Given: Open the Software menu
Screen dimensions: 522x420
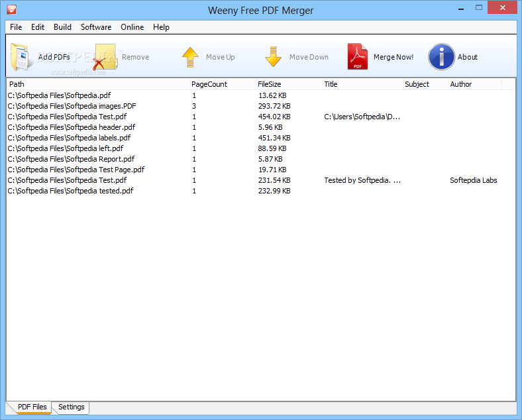Looking at the screenshot, I should (96, 27).
